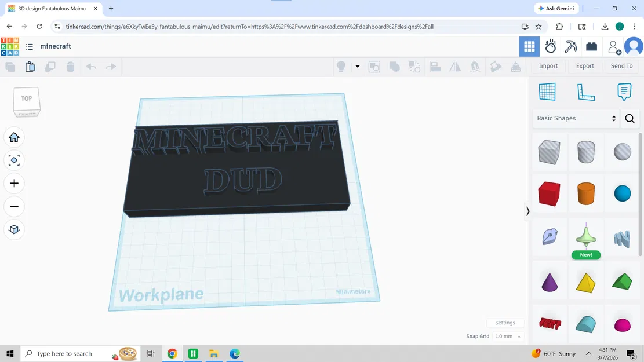644x362 pixels.
Task: Open the Basic Shapes category dropdown
Action: (x=576, y=118)
